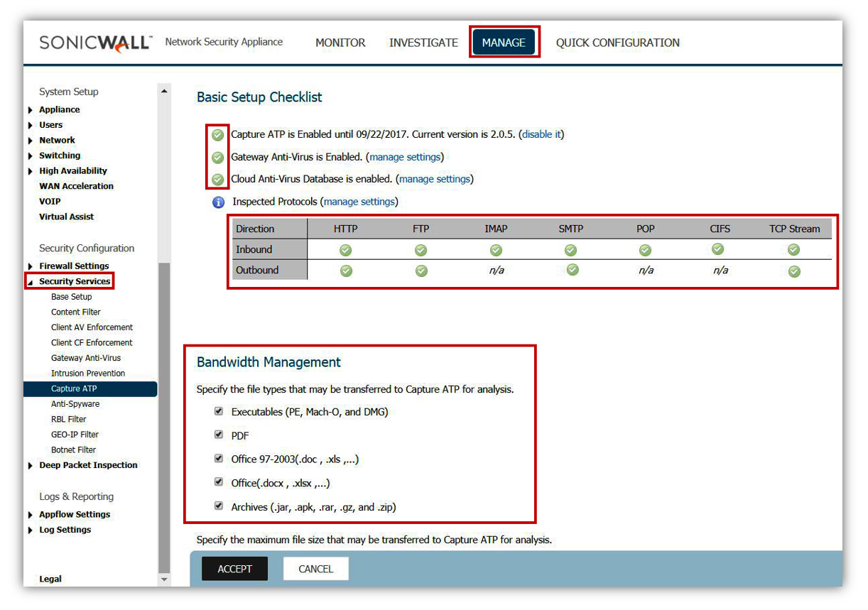Click the 'disable it' link
Image resolution: width=868 pixels, height=610 pixels.
tap(541, 134)
